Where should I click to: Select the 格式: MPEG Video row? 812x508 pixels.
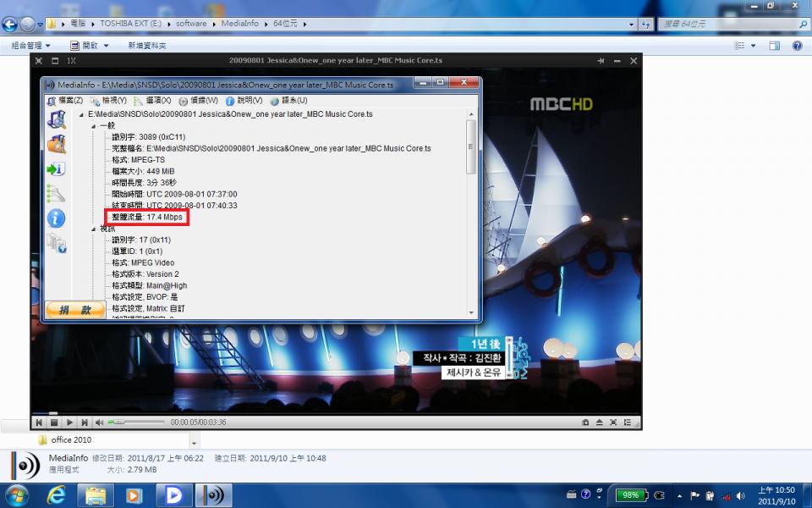143,262
